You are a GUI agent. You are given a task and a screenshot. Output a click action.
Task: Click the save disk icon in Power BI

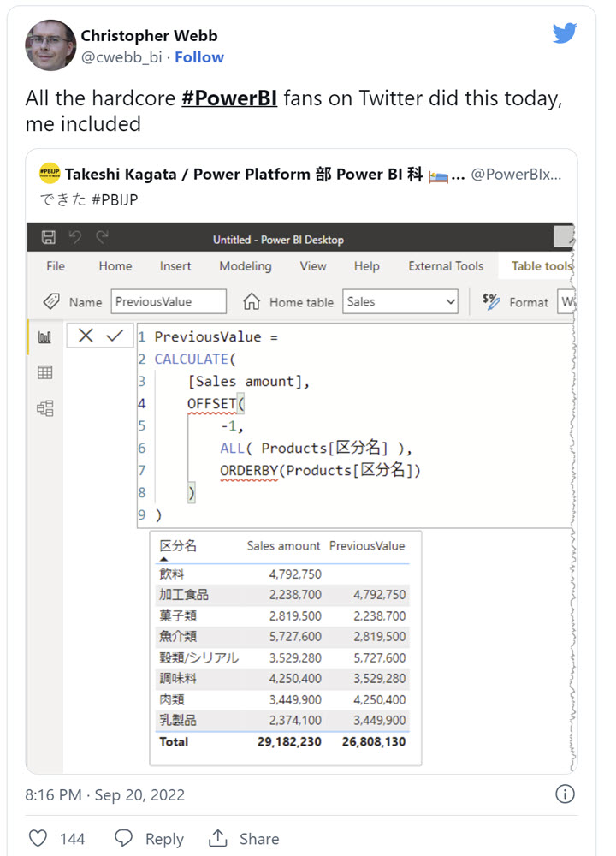click(x=49, y=237)
